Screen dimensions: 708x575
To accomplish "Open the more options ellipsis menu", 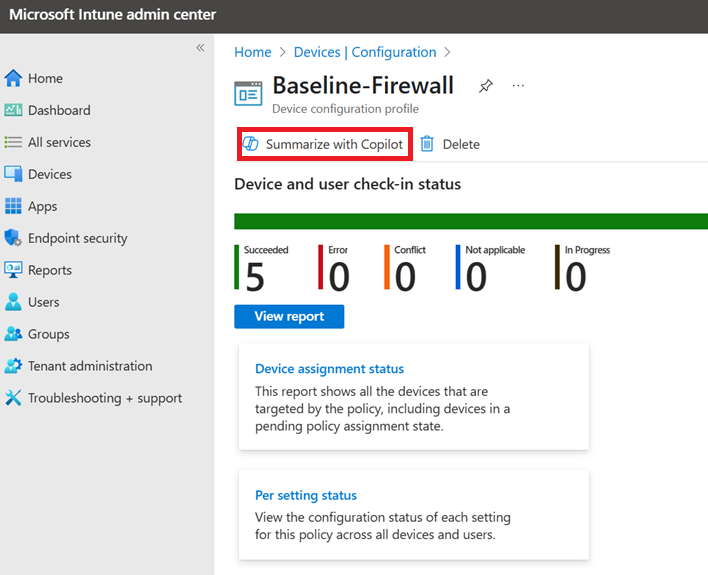I will [x=518, y=85].
